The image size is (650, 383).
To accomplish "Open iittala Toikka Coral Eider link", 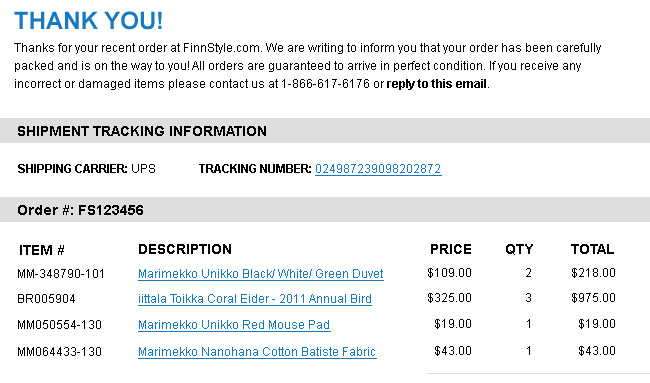I will click(x=255, y=299).
